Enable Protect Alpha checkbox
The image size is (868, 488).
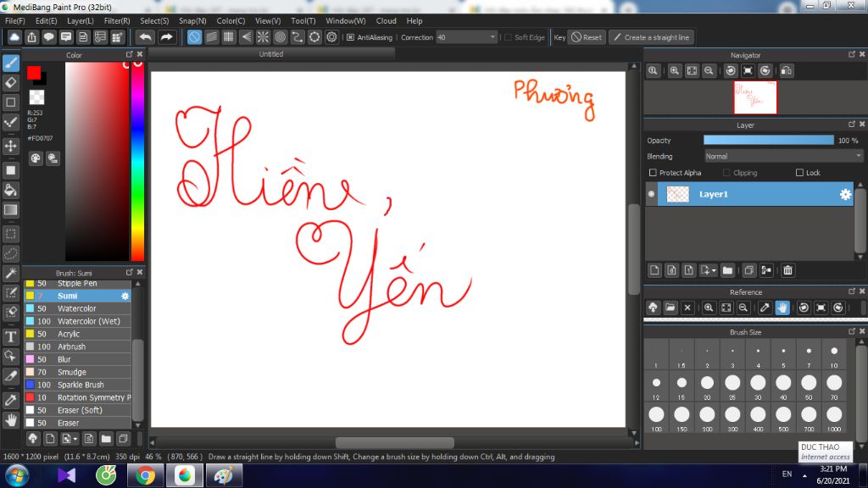653,173
